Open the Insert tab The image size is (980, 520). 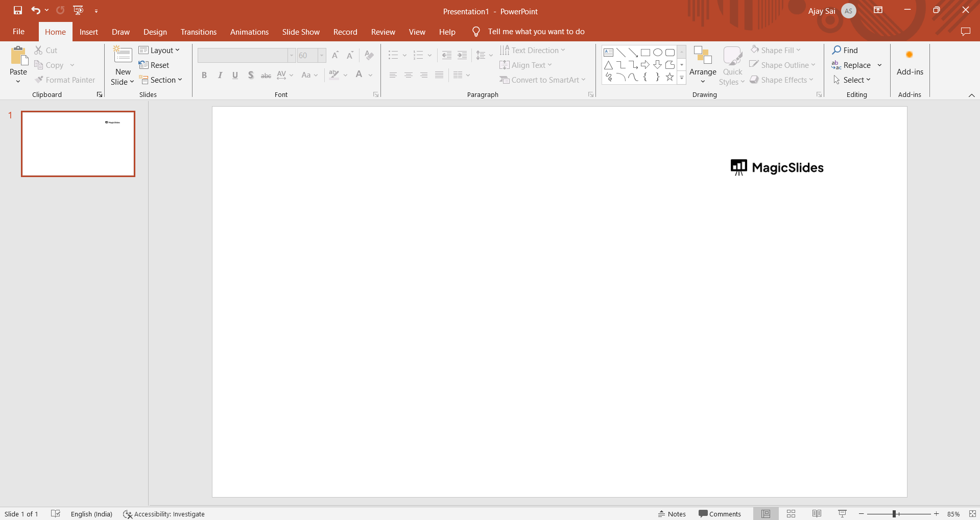coord(88,32)
